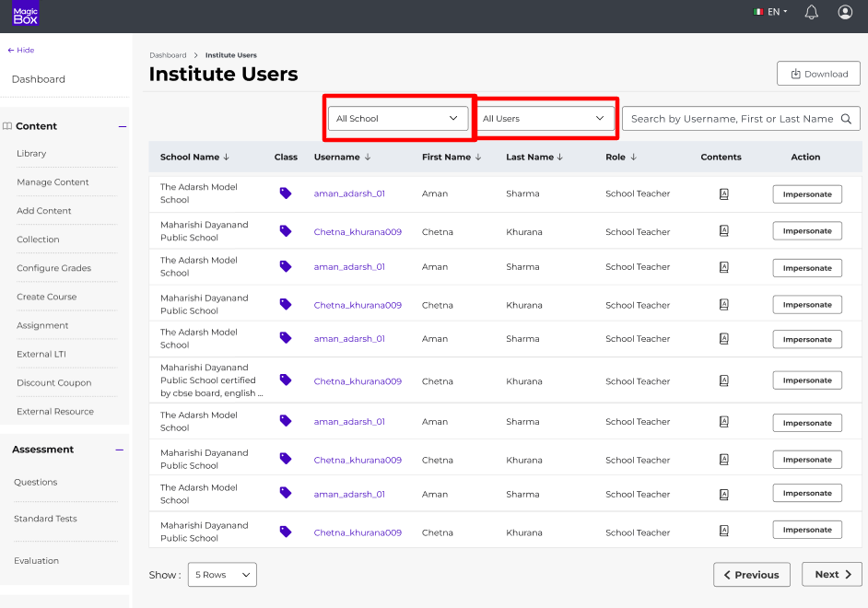Click the Action column header

click(x=805, y=158)
